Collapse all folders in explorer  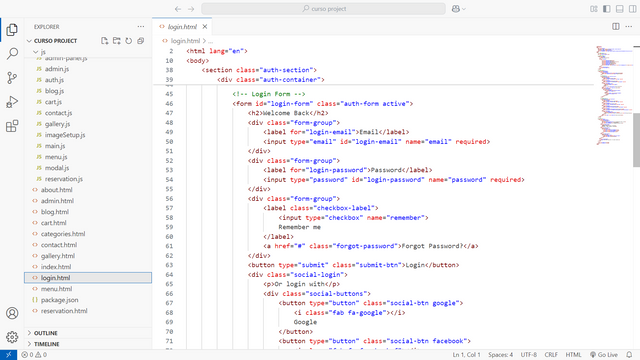point(140,40)
